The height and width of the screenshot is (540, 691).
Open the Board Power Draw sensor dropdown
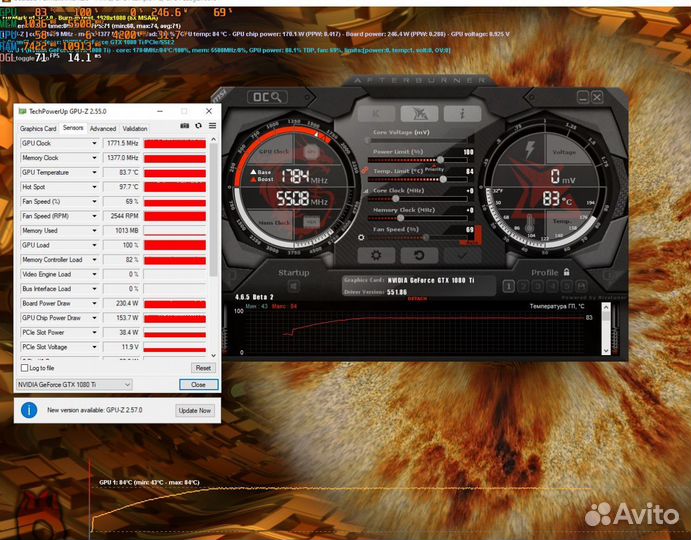point(94,303)
